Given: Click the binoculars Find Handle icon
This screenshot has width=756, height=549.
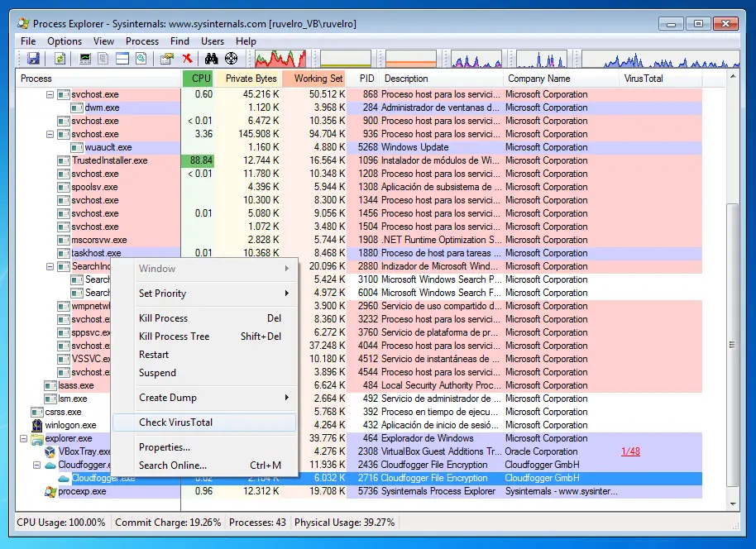Looking at the screenshot, I should tap(211, 59).
